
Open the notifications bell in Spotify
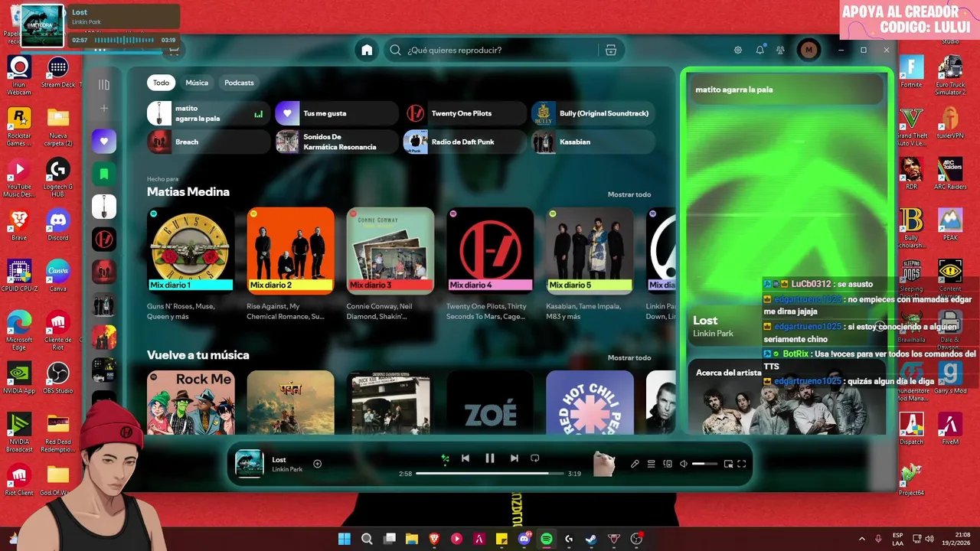coord(759,50)
